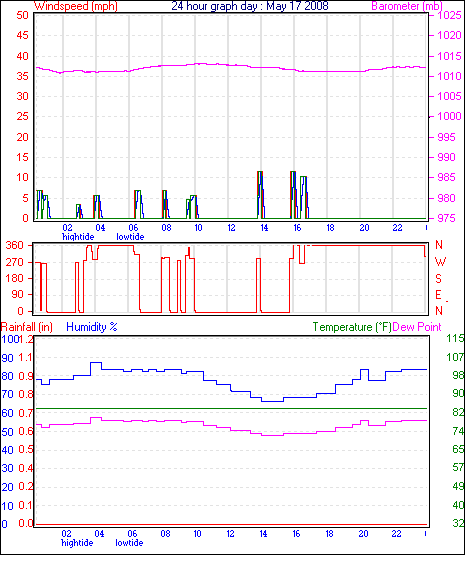
Task: Click the W compass letter beside direction graph
Action: coord(440,262)
